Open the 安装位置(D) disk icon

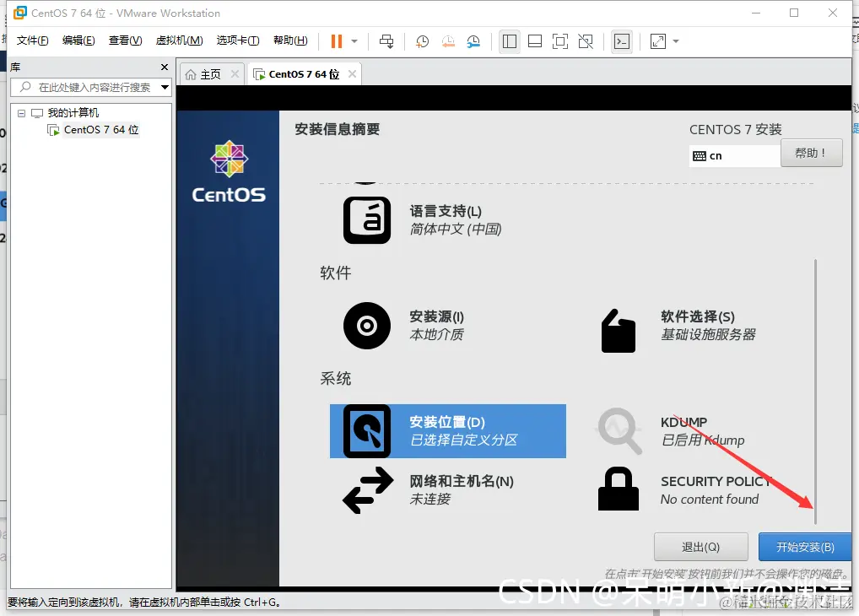click(x=366, y=430)
